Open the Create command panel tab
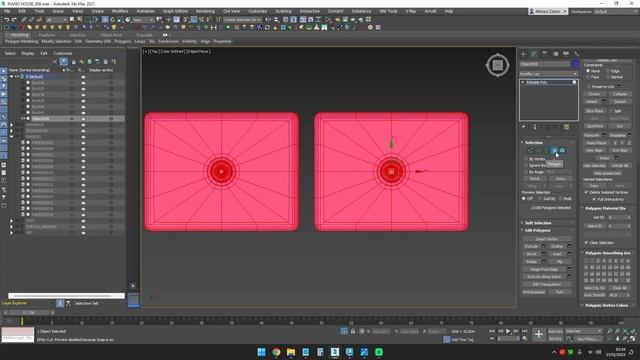The image size is (640, 360). [523, 54]
